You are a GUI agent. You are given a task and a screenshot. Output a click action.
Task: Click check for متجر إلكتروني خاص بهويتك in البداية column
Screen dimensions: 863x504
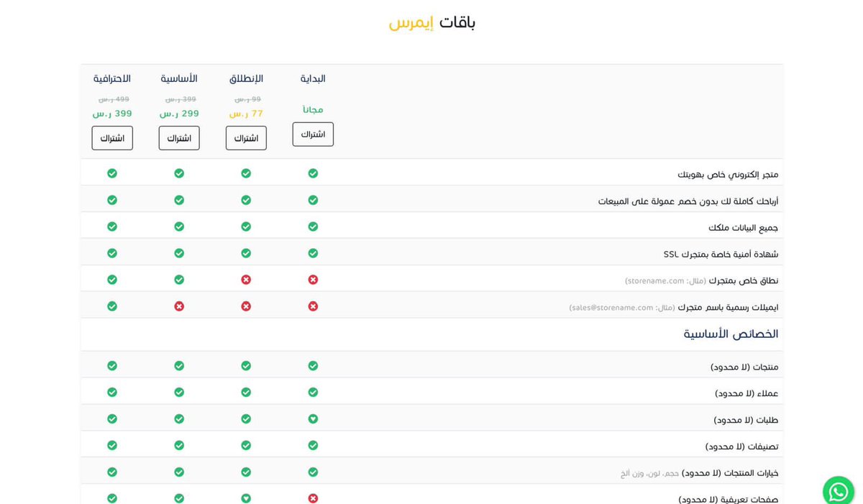[x=313, y=173]
